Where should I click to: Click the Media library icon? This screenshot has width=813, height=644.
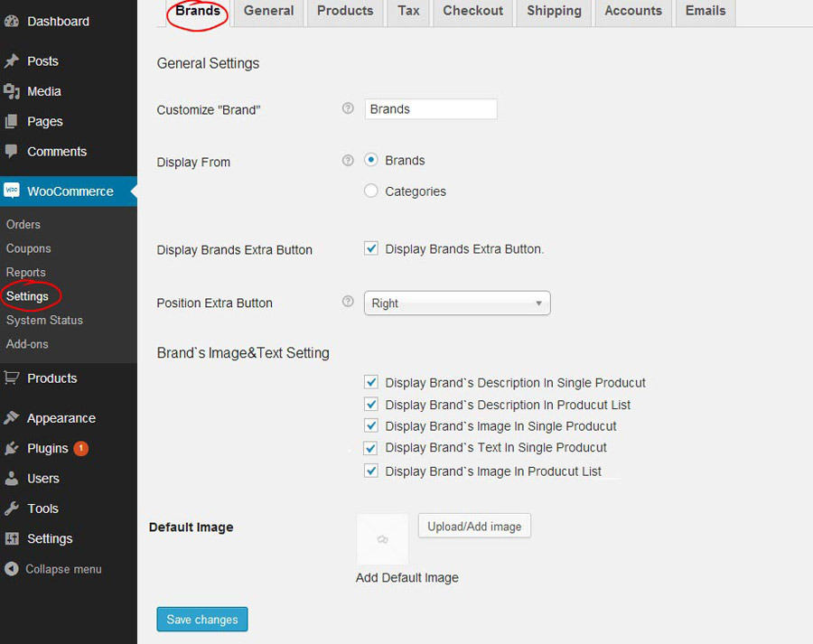(12, 91)
